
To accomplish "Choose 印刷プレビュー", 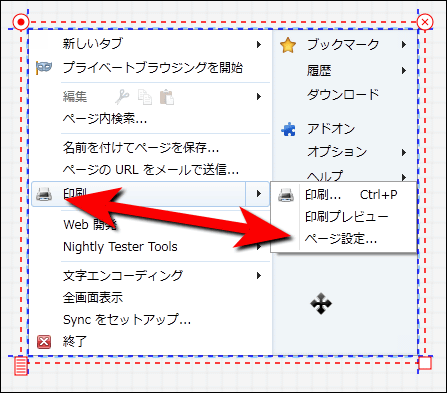I will 347,217.
